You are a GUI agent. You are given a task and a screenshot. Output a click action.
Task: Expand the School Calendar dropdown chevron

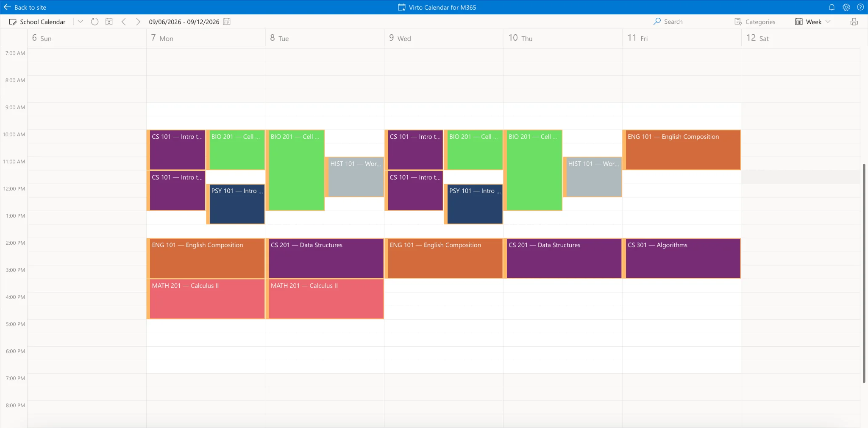[x=80, y=22]
